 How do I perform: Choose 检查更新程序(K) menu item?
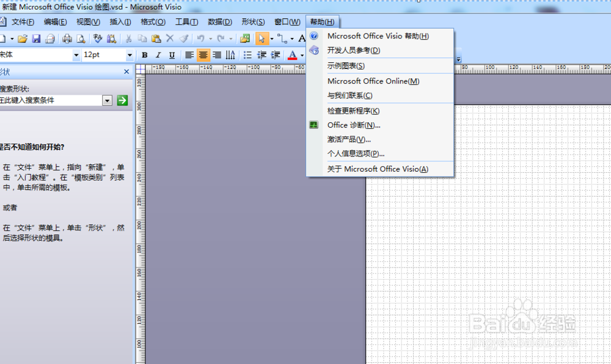(x=380, y=111)
